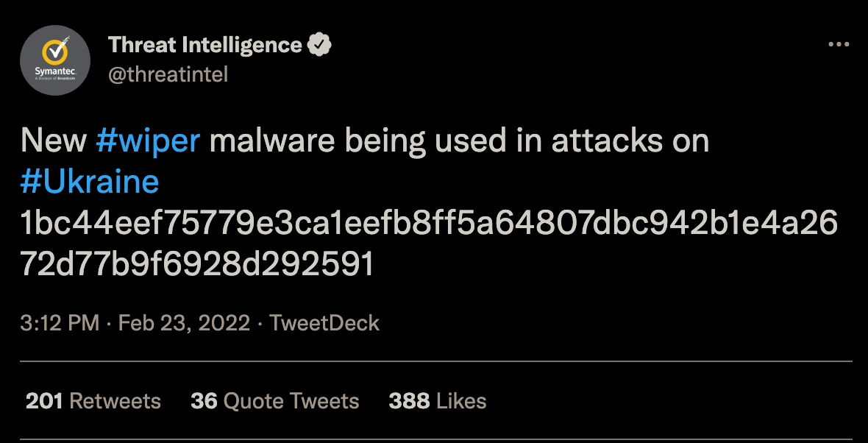Screen dimensions: 868x443
Task: View the 36 Quote Tweets
Action: pos(274,401)
